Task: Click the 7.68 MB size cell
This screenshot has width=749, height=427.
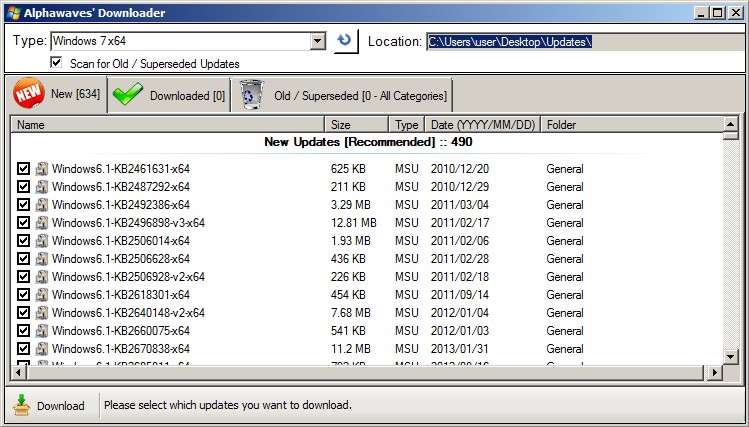Action: click(351, 313)
